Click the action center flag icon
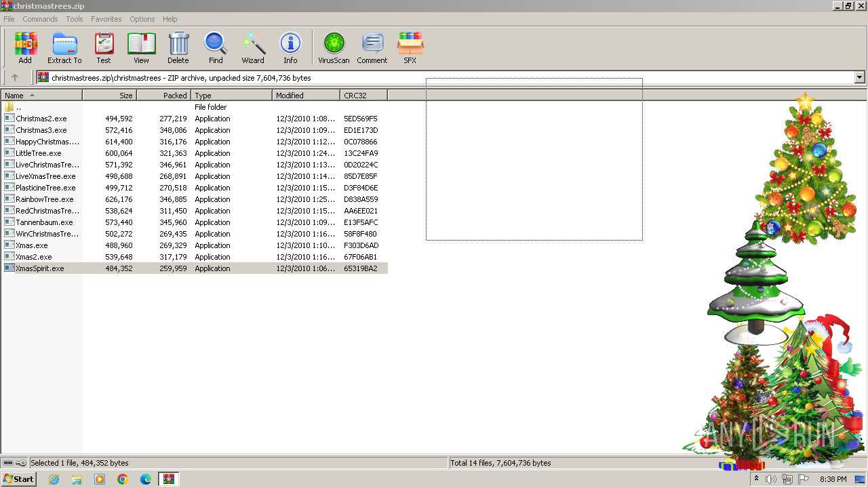This screenshot has width=868, height=488. point(803,479)
